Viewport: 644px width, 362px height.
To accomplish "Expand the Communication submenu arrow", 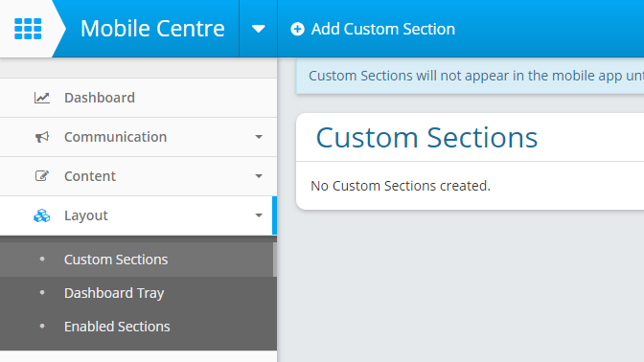I will coord(259,137).
